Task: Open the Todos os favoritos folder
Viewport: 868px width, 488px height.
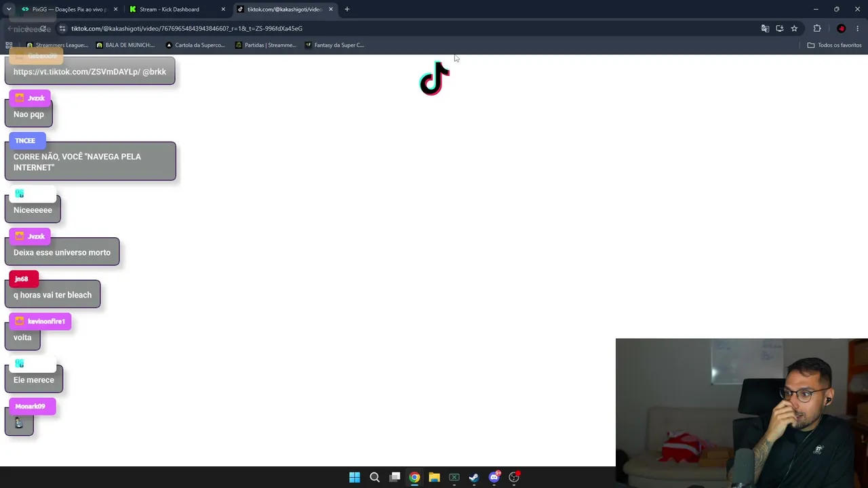Action: pyautogui.click(x=834, y=45)
